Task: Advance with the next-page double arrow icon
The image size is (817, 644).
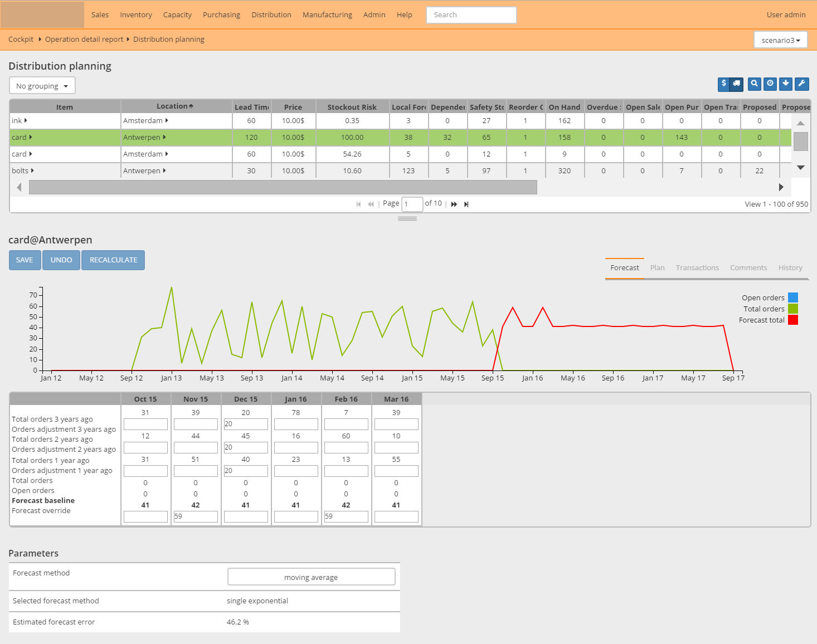Action: [454, 204]
